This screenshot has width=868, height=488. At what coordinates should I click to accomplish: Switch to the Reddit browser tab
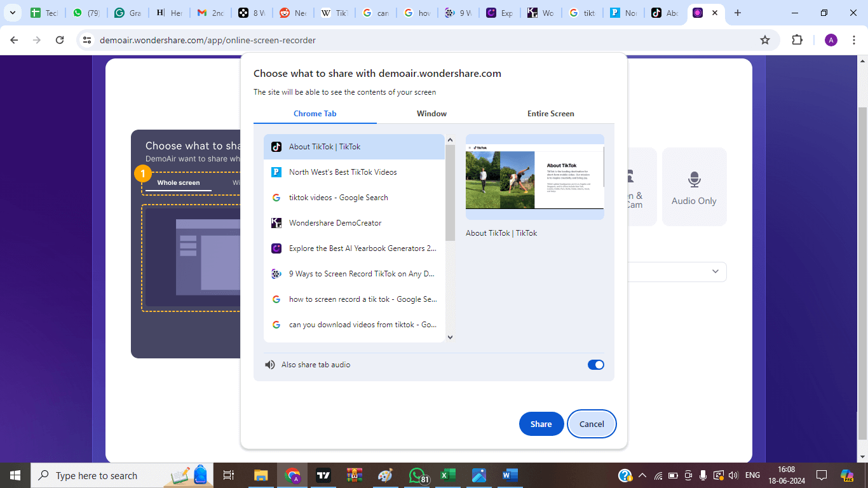[x=293, y=13]
